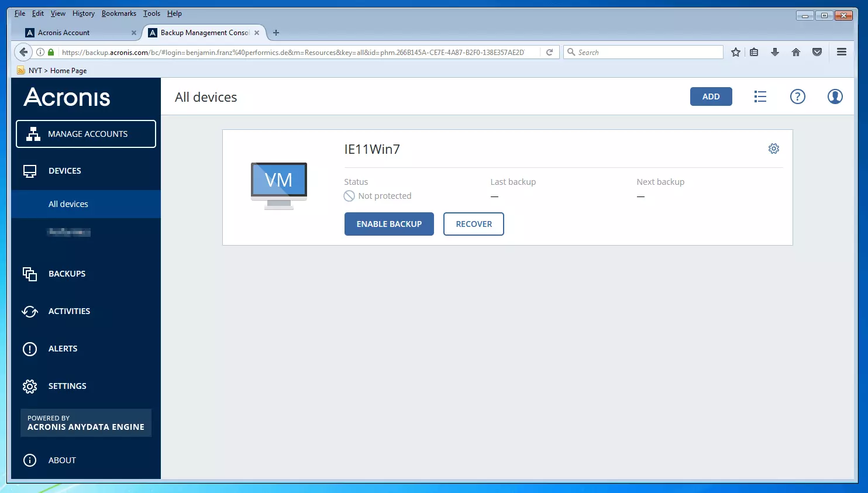Click the IE11Win7 device name
The image size is (868, 493).
[372, 150]
